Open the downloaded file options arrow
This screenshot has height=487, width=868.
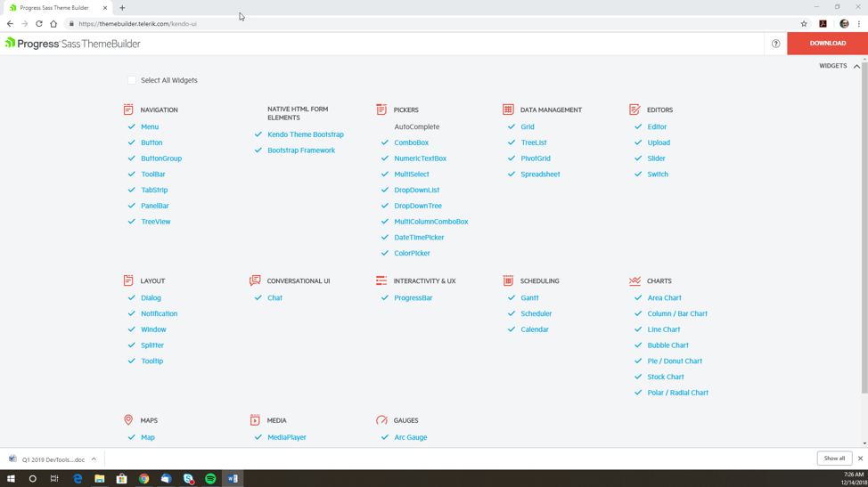94,459
